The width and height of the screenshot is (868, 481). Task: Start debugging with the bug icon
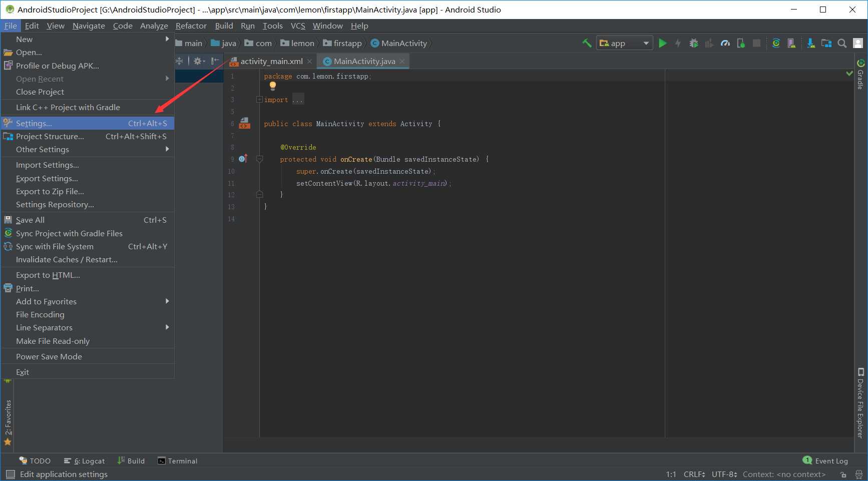694,43
